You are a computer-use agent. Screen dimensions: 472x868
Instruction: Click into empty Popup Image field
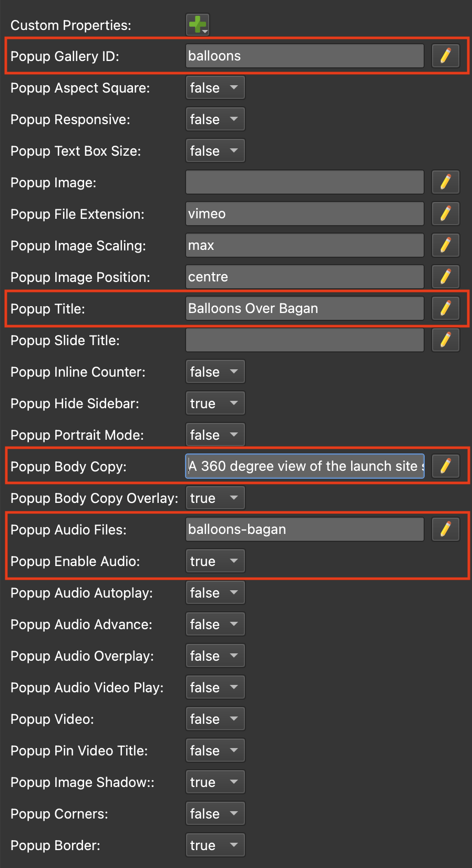[x=305, y=182]
